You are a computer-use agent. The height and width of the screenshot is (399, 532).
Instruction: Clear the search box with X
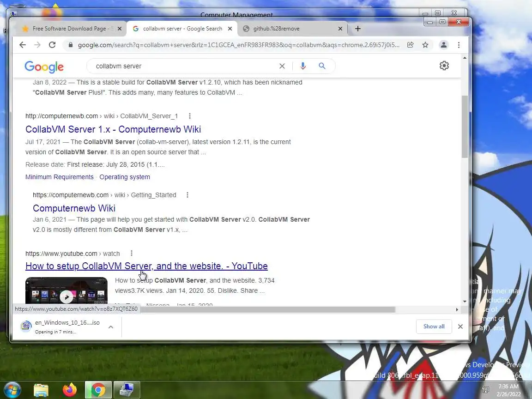[x=282, y=66]
